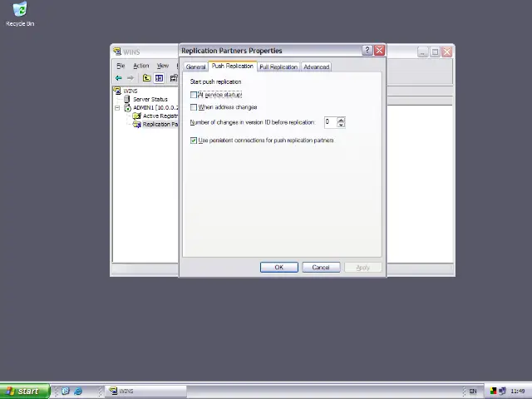Viewport: 532px width, 399px height.
Task: Enable At service startup checkbox
Action: [x=195, y=95]
